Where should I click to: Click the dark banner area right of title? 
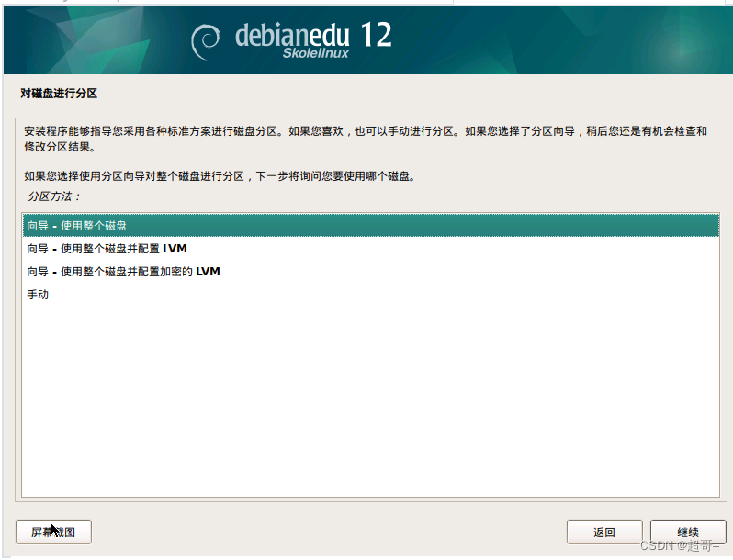pyautogui.click(x=561, y=40)
